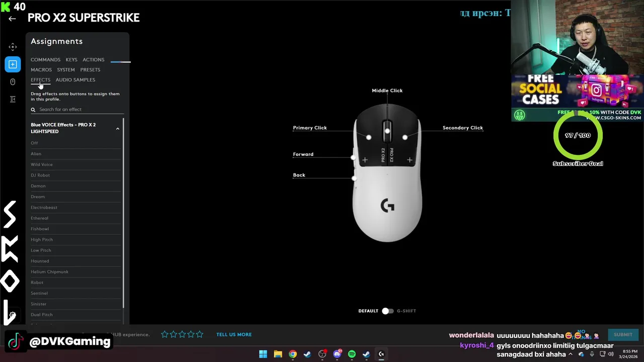Viewport: 644px width, 362px height.
Task: Open the mouse settings sidebar icon
Action: (13, 82)
